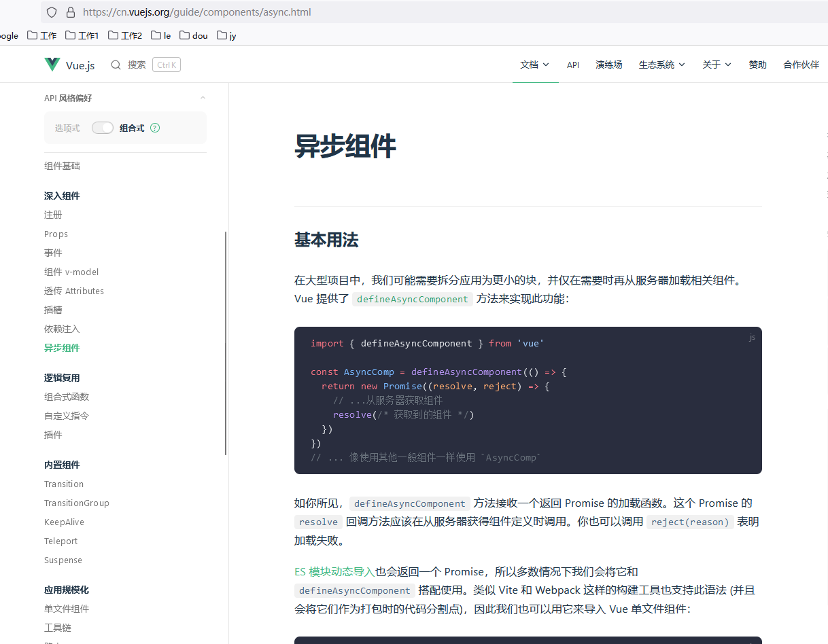The width and height of the screenshot is (828, 644).
Task: Click the 搜索 Ctrl K search box
Action: (x=146, y=65)
